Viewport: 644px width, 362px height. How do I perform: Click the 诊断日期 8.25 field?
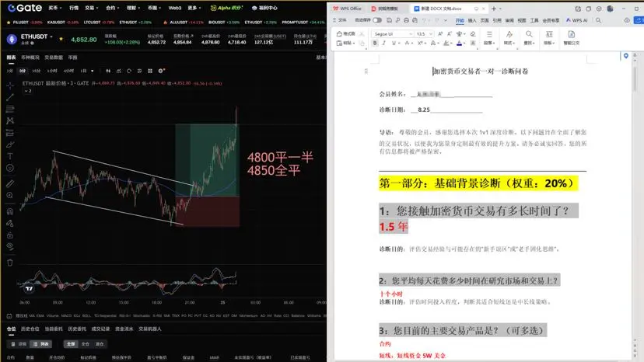pos(446,110)
